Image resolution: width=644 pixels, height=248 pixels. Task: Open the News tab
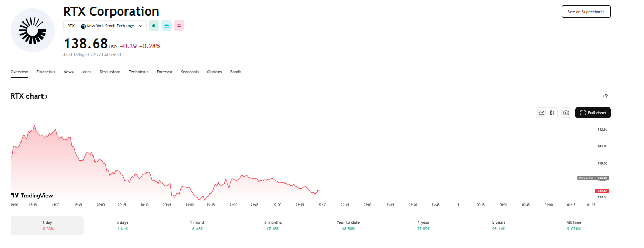(x=68, y=72)
